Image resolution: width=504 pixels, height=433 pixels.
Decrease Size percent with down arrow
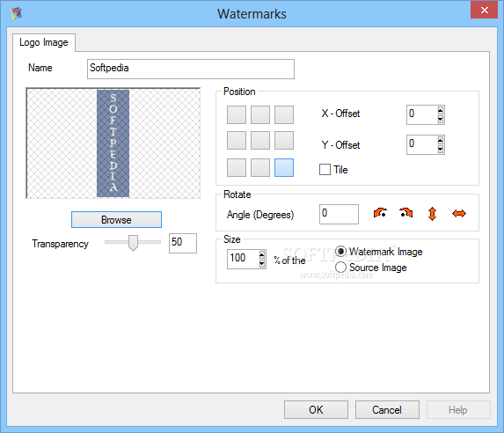click(262, 263)
